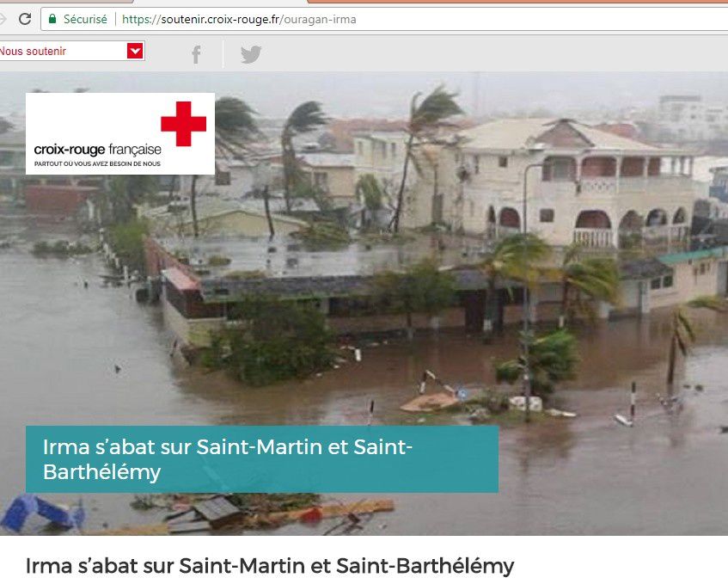Select the orange-highlighted browser tab strip
The height and width of the screenshot is (584, 728).
(517, 2)
